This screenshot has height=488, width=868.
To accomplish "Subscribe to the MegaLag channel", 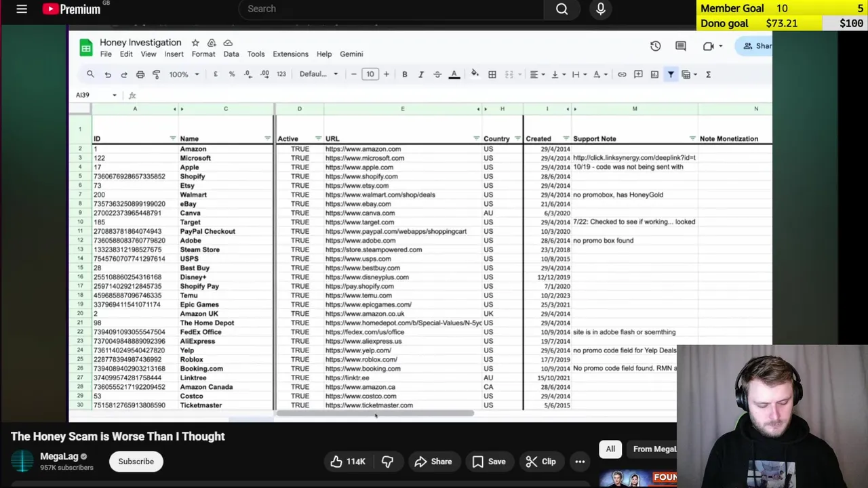I will click(x=136, y=462).
